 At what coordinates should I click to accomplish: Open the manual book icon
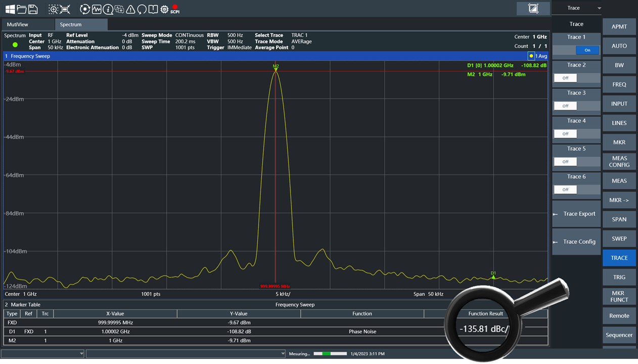click(153, 9)
